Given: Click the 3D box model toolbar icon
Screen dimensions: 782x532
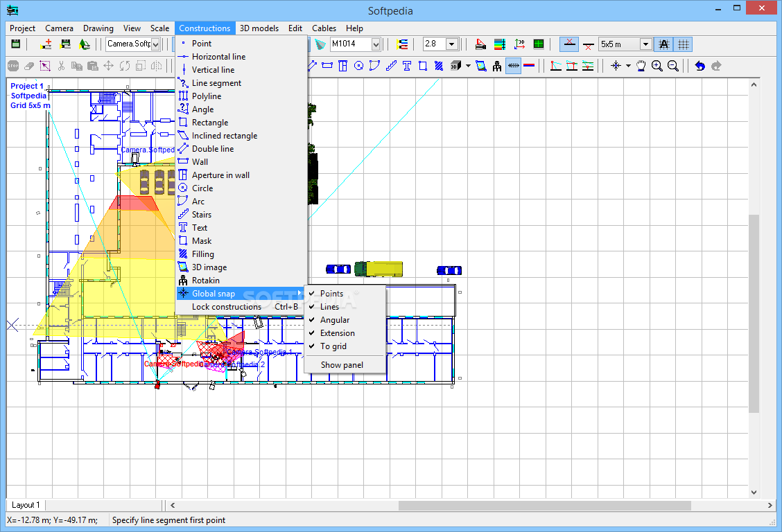Looking at the screenshot, I should coord(455,66).
